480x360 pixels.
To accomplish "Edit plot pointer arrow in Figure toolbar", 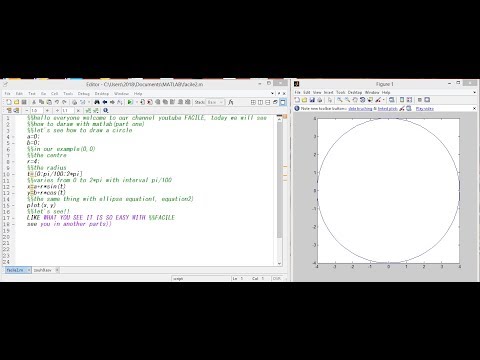I will pyautogui.click(x=330, y=100).
